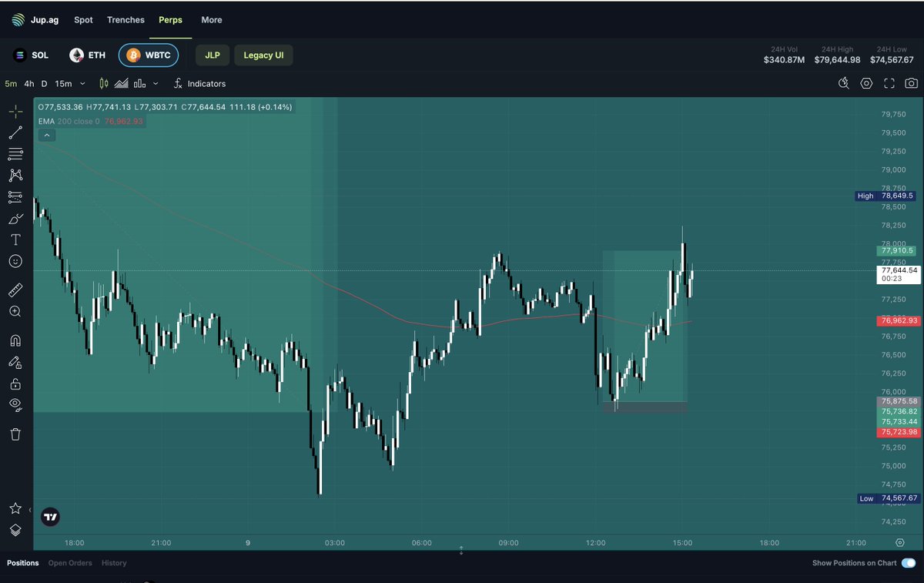Click the High 78,649.5 price label

pos(886,196)
